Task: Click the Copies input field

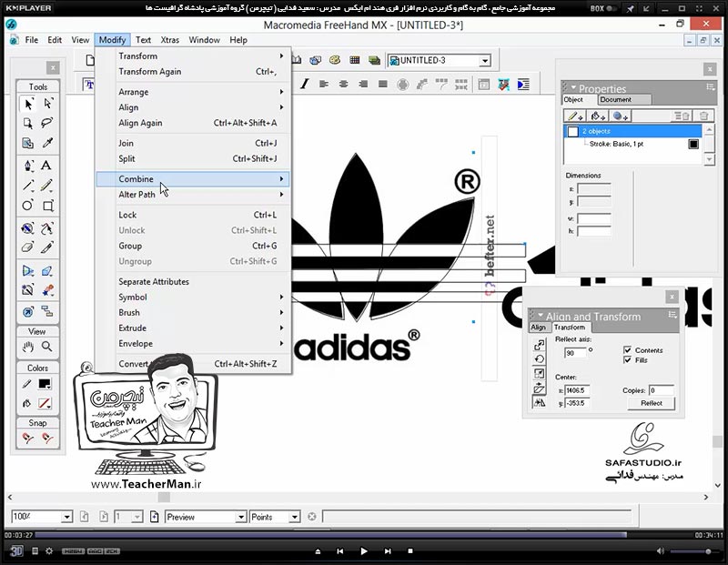Action: pos(662,390)
